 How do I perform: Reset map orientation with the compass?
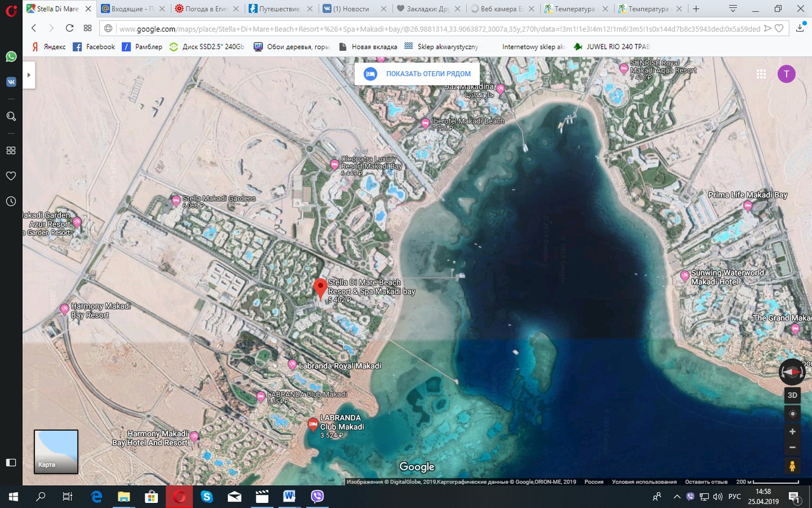click(792, 371)
